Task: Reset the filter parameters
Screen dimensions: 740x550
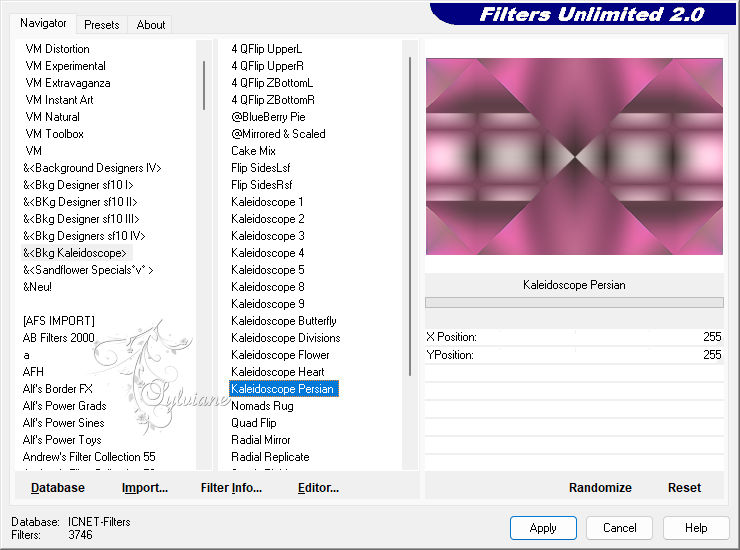Action: click(x=684, y=488)
